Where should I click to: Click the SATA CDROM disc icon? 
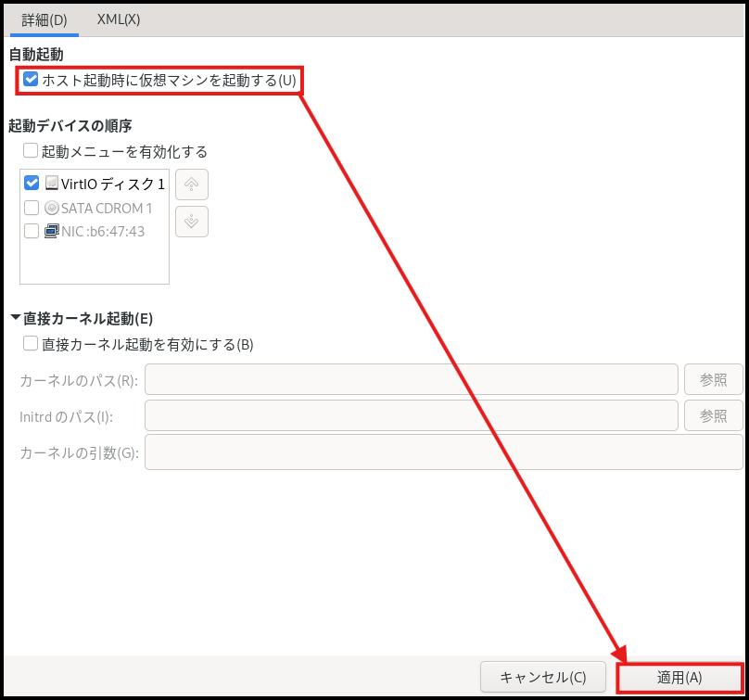(52, 208)
